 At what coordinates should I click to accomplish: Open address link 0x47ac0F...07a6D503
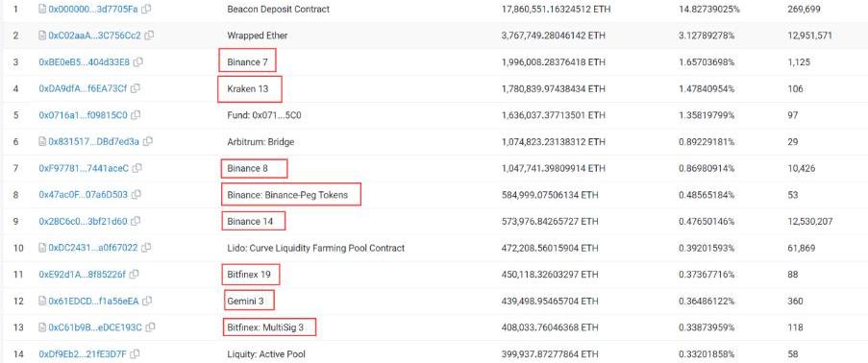(x=83, y=195)
